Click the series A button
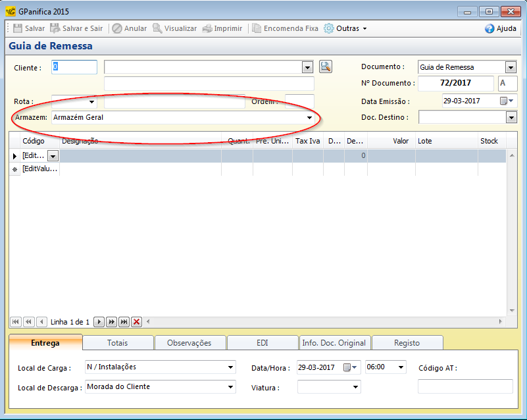 [x=506, y=83]
